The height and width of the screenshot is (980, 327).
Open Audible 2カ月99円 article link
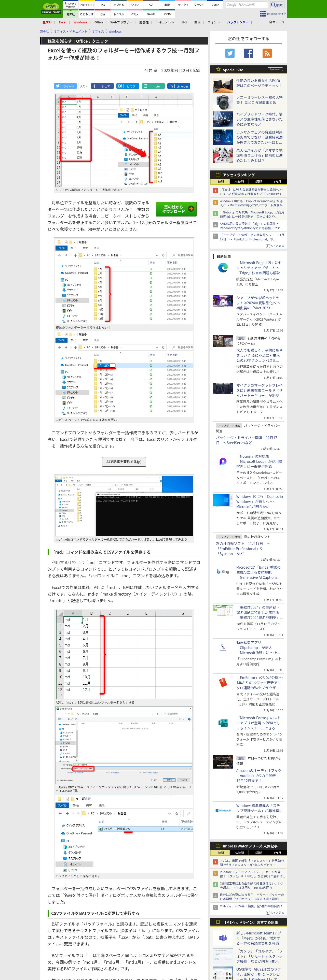(259, 775)
